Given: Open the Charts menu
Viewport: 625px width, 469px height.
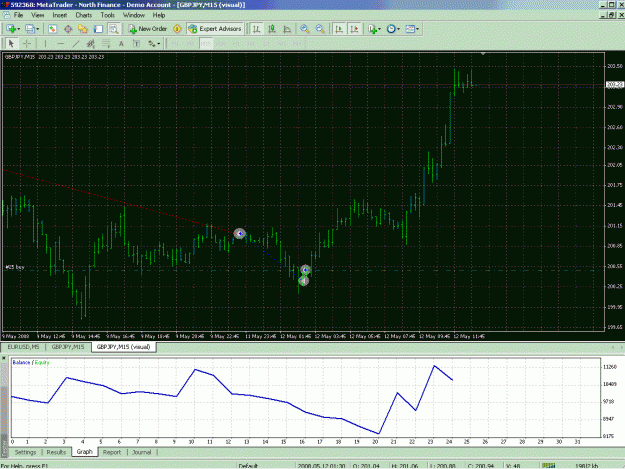Looking at the screenshot, I should 84,15.
